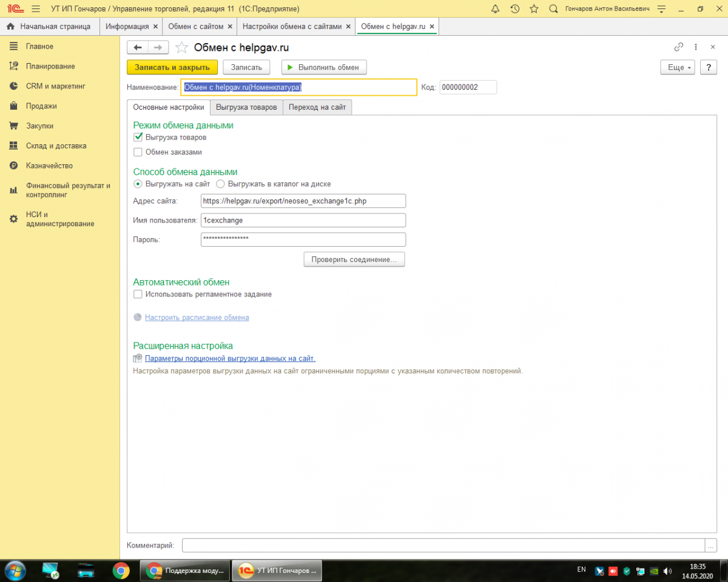Image resolution: width=728 pixels, height=582 pixels.
Task: Open Настроить расписание обмена link
Action: (197, 317)
